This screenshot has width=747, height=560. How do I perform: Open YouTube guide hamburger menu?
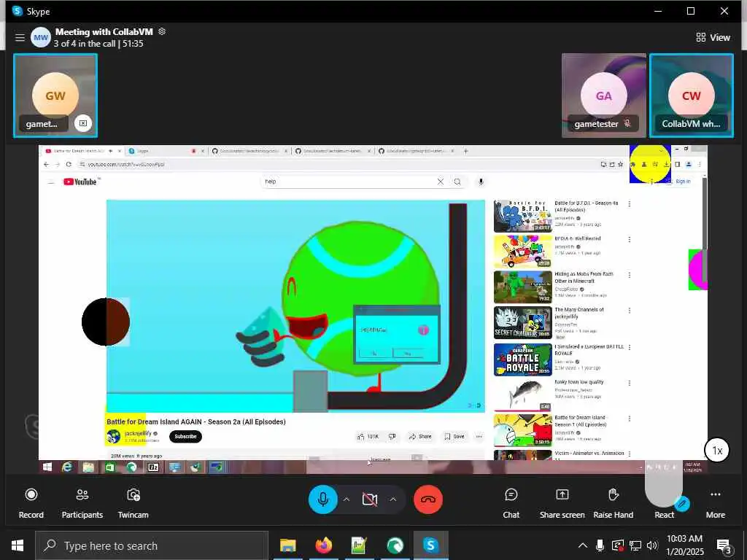click(x=51, y=182)
